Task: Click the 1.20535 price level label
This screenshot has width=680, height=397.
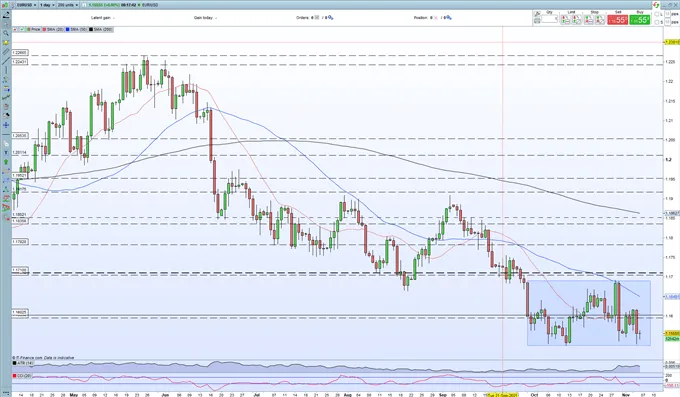Action: [20, 135]
